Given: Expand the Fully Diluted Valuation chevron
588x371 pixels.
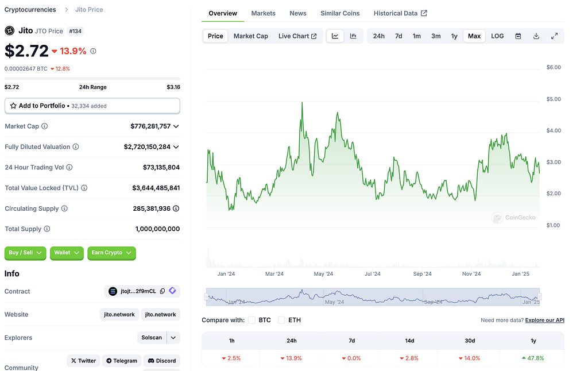Looking at the screenshot, I should (176, 147).
